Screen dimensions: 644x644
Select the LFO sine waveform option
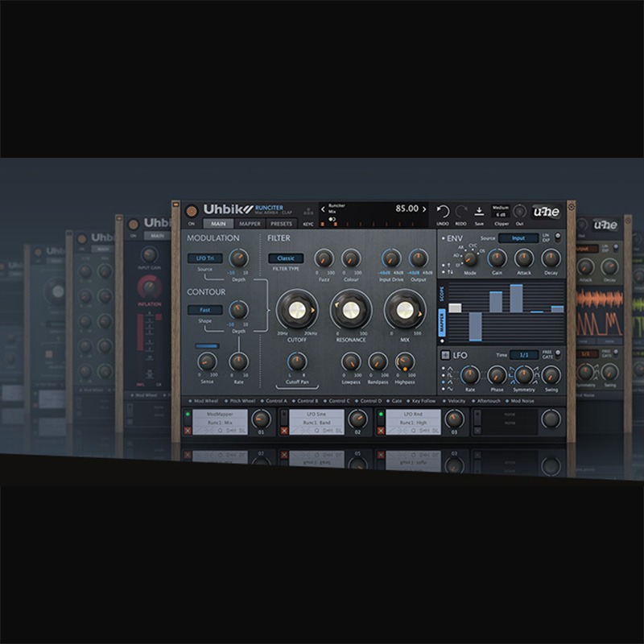448,389
